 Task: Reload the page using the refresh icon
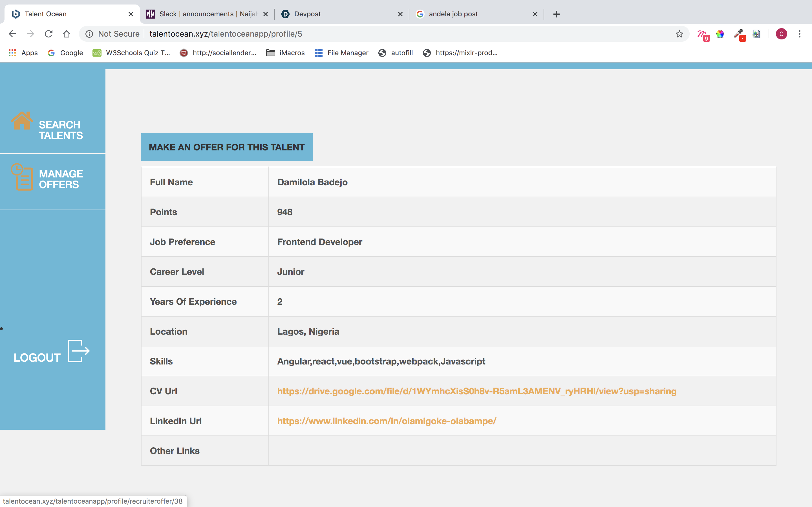point(49,34)
